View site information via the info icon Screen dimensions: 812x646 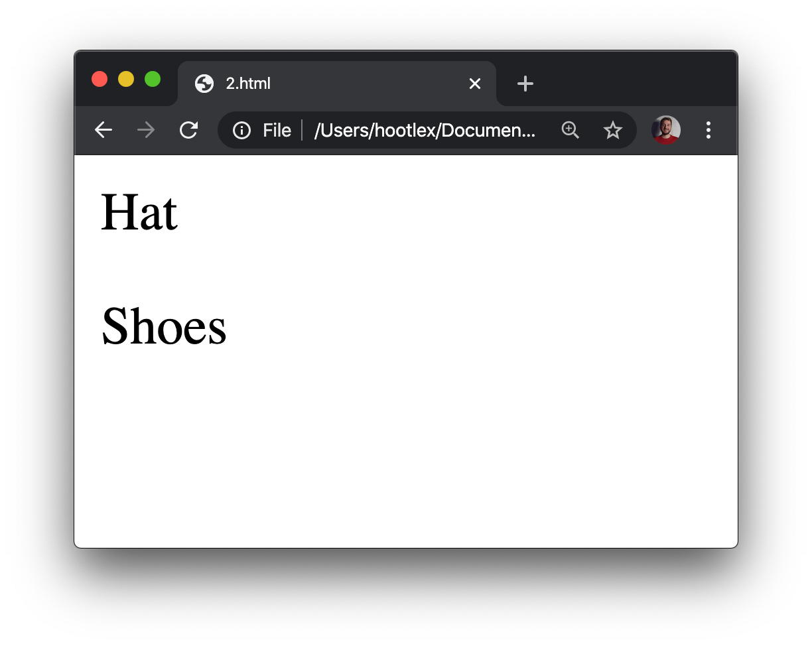tap(241, 131)
